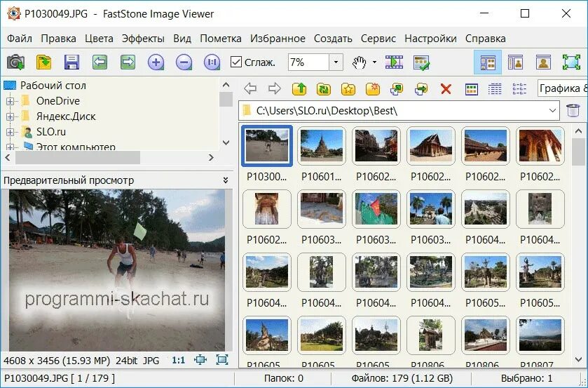
Task: Click the camera acquire-from-scanner icon
Action: pyautogui.click(x=15, y=62)
